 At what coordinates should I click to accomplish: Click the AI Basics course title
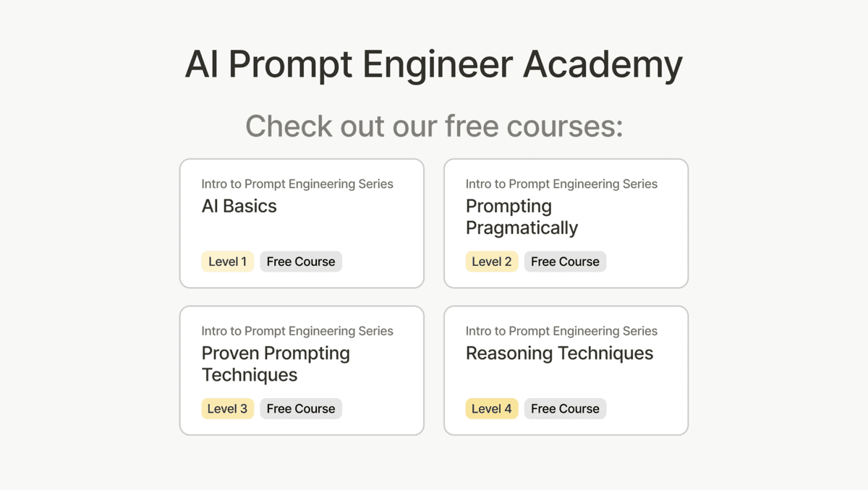pos(239,206)
